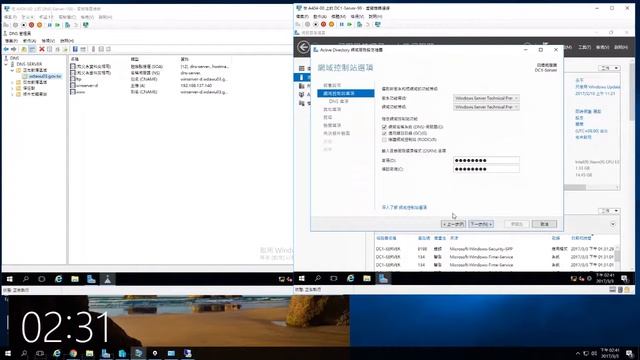Click host Windows Start button

point(7,353)
